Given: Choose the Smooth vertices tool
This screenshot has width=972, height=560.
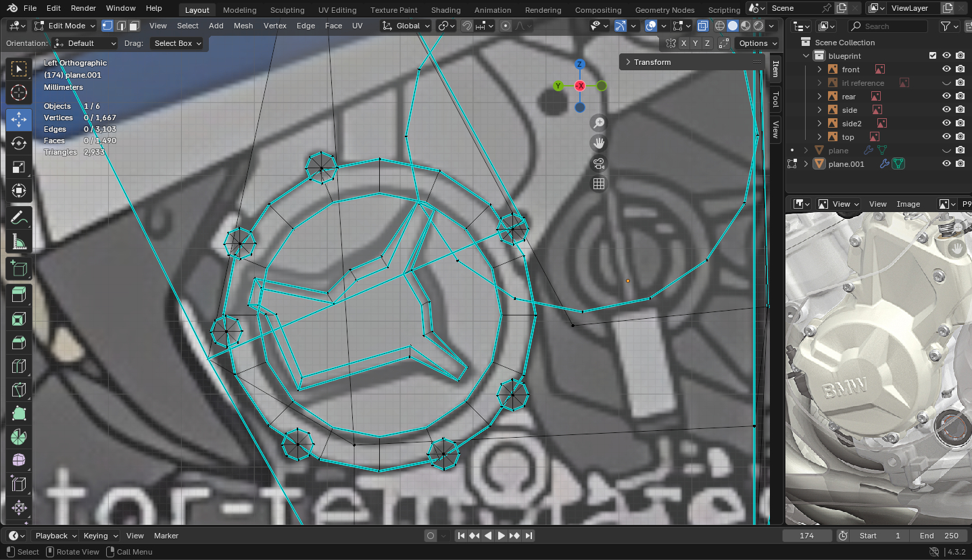Looking at the screenshot, I should pos(19,461).
